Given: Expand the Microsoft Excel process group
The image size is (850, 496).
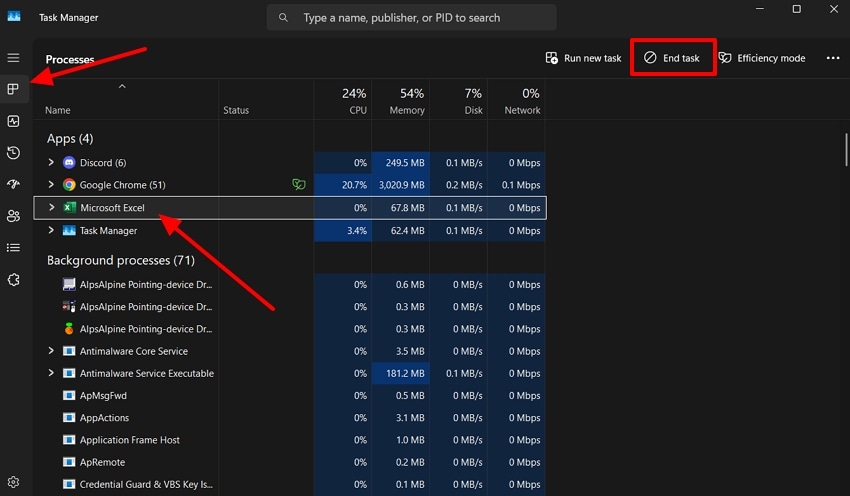Looking at the screenshot, I should click(51, 207).
